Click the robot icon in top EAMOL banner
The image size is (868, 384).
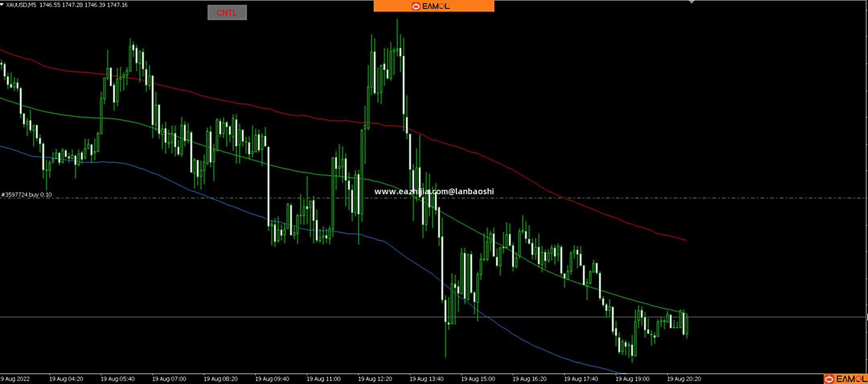[415, 6]
